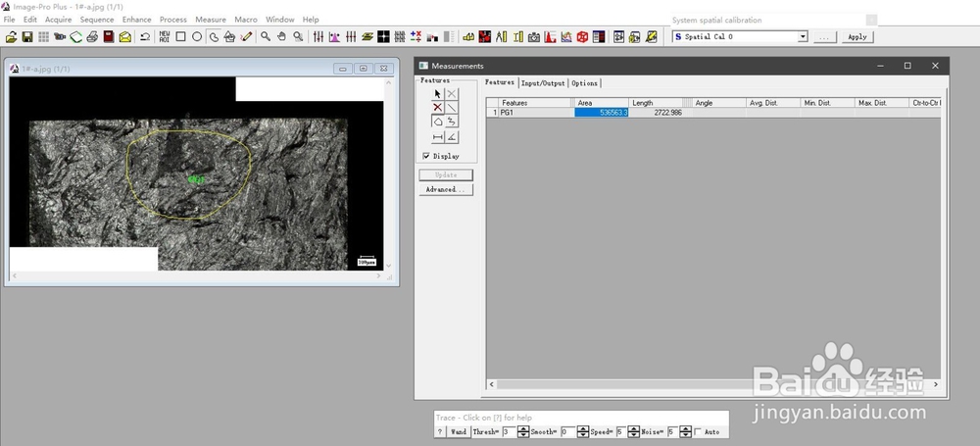Select the irregular freeform AOI tool

[x=213, y=37]
